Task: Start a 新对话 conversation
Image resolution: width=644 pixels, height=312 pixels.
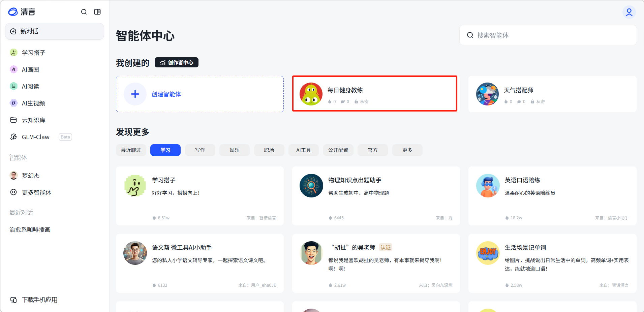Action: (x=55, y=31)
